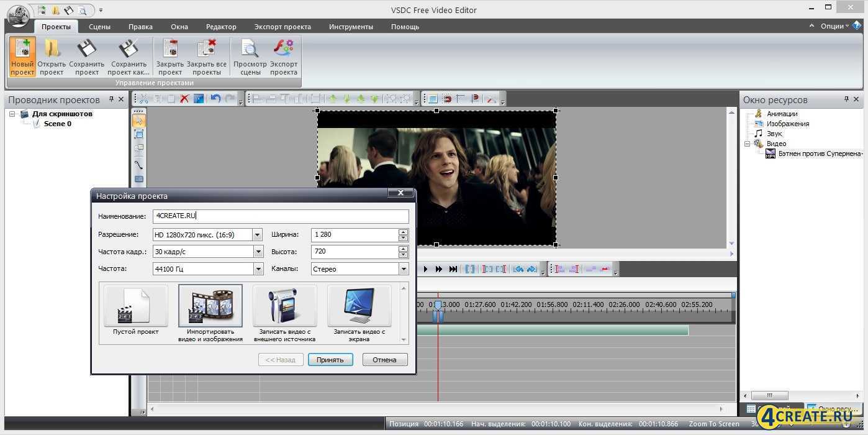Click Экспорт проекта ribbon icon
This screenshot has height=435, width=868.
(x=284, y=48)
